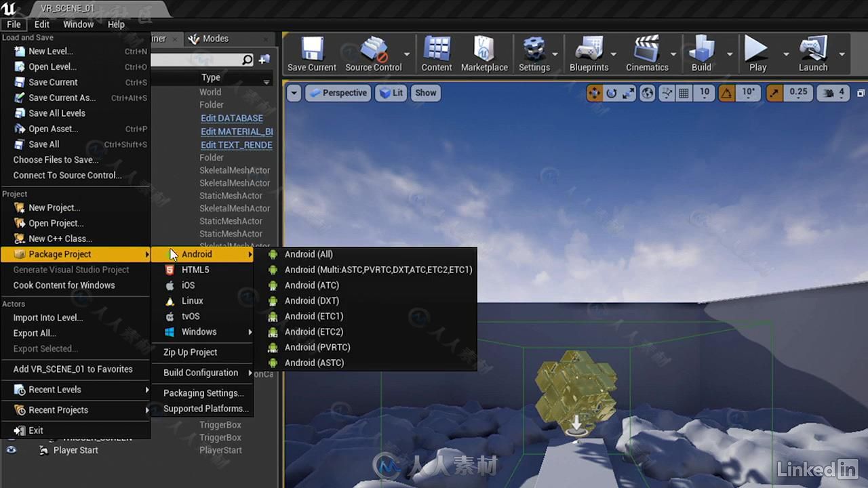Click the Edit DATABASE link
Screen dimensions: 868x488
(232, 118)
